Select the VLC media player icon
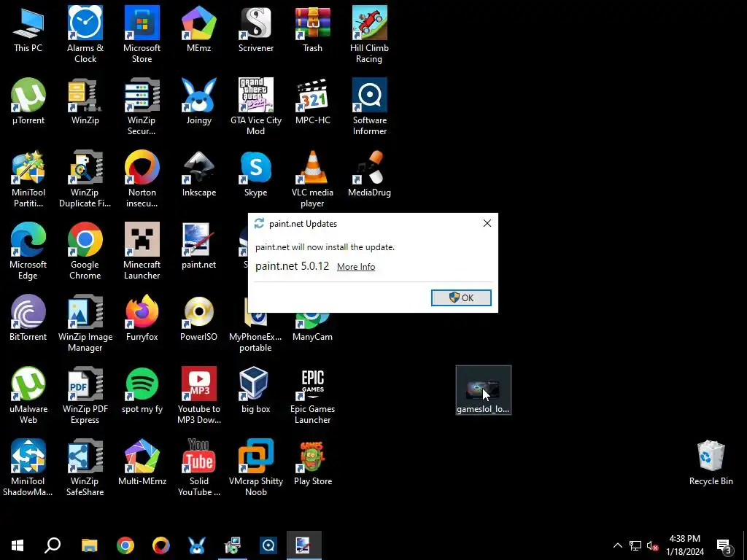This screenshot has width=747, height=560. pos(312,179)
